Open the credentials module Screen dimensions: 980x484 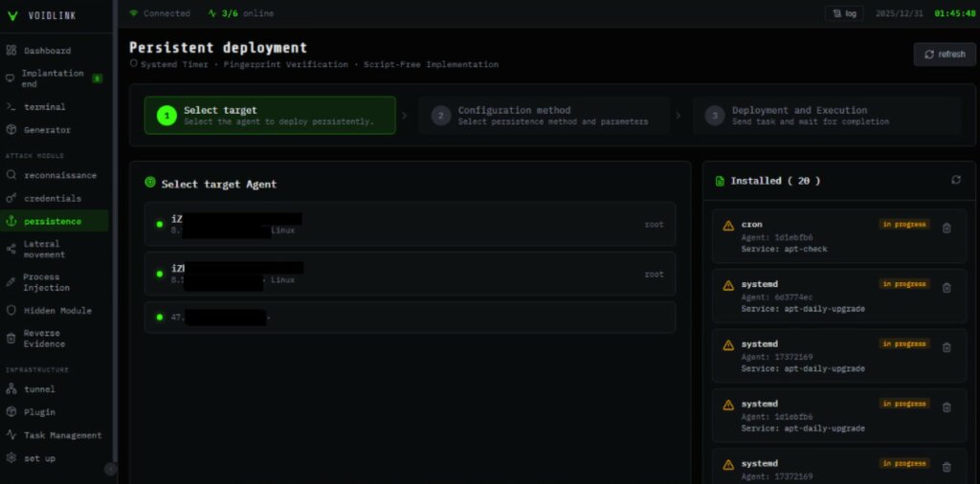pyautogui.click(x=53, y=199)
